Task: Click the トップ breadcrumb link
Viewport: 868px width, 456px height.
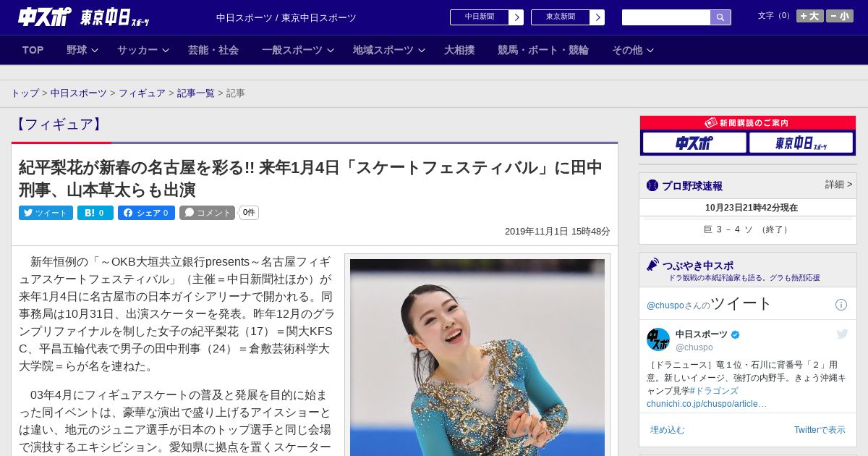Action: (x=25, y=93)
